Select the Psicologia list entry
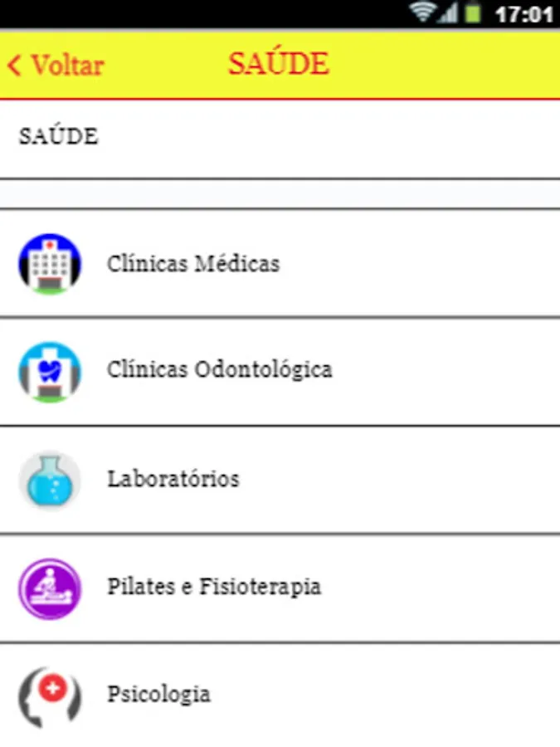Image resolution: width=560 pixels, height=747 pixels. pos(158,694)
